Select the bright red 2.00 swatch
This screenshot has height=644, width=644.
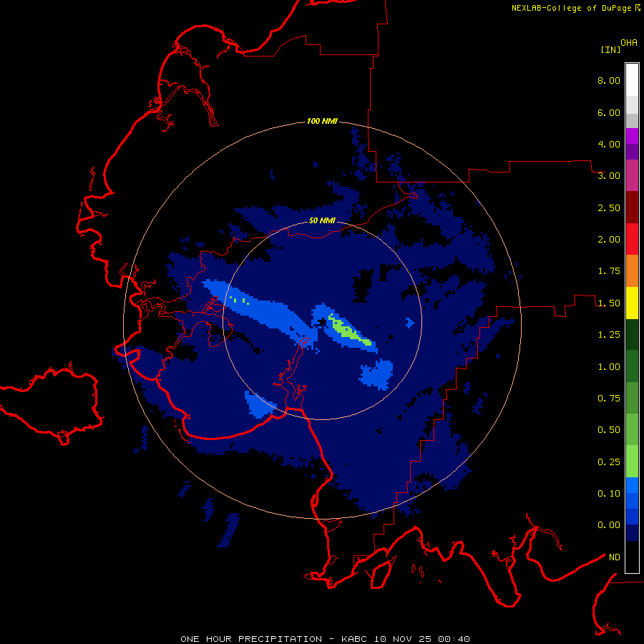632,239
